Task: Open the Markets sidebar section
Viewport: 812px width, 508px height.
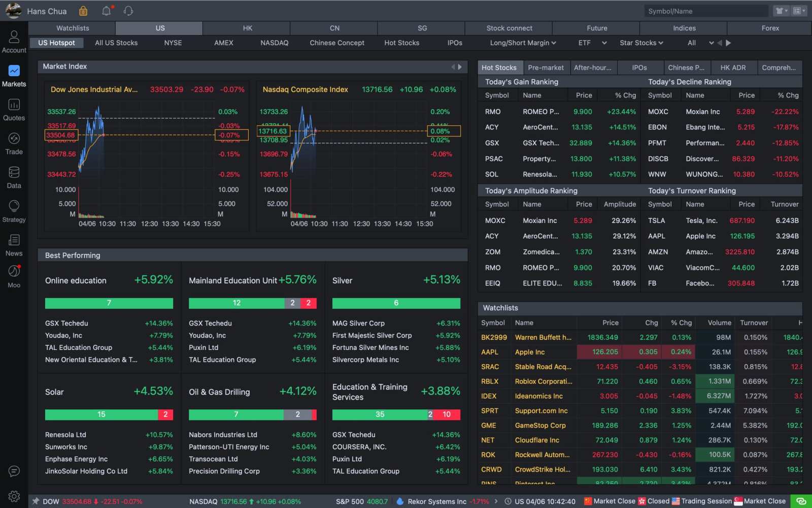Action: 14,76
